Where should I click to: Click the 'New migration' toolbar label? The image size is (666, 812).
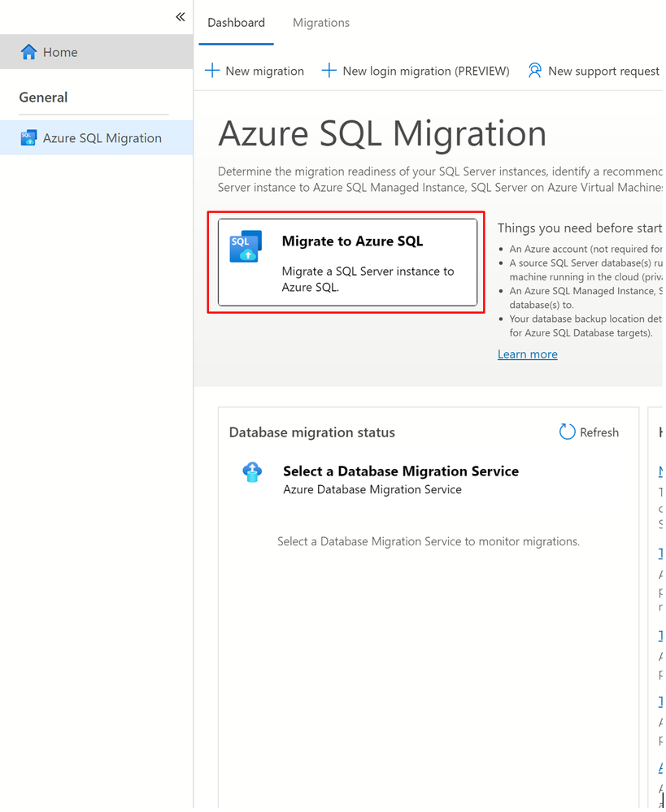[264, 72]
